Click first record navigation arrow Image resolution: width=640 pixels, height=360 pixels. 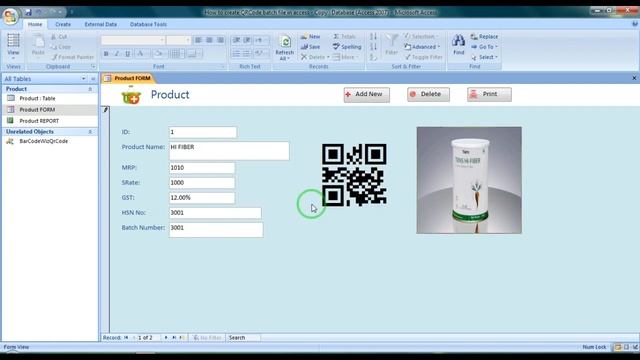(x=126, y=338)
